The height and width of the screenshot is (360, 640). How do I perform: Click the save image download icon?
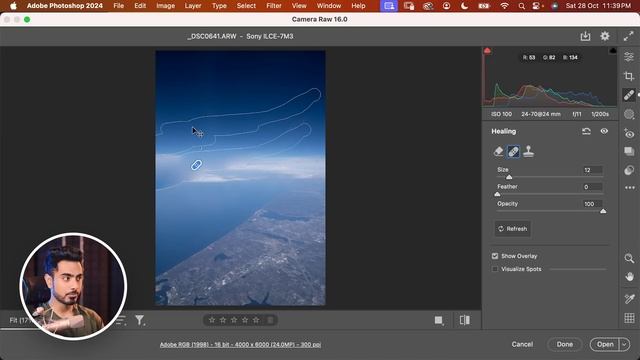pos(585,36)
